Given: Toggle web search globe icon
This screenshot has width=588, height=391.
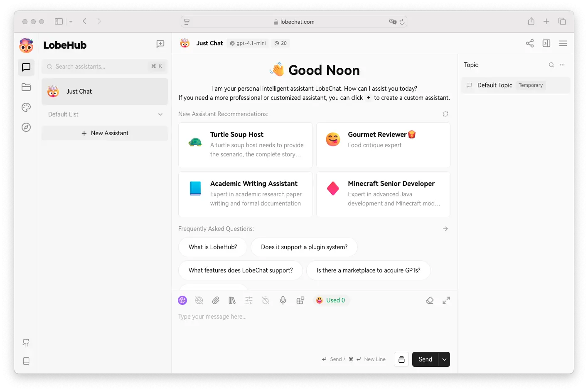Looking at the screenshot, I should tap(199, 300).
